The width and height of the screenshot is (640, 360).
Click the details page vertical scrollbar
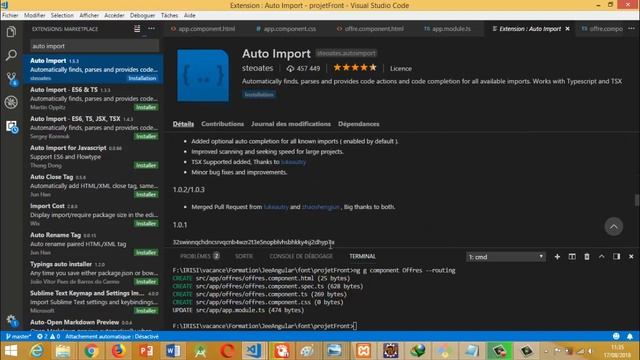tap(637, 200)
